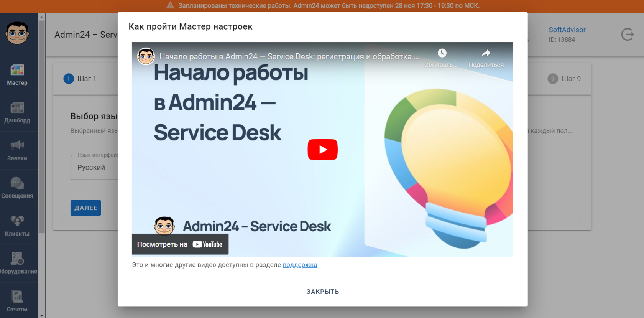Open Watch on YouTube button

180,244
